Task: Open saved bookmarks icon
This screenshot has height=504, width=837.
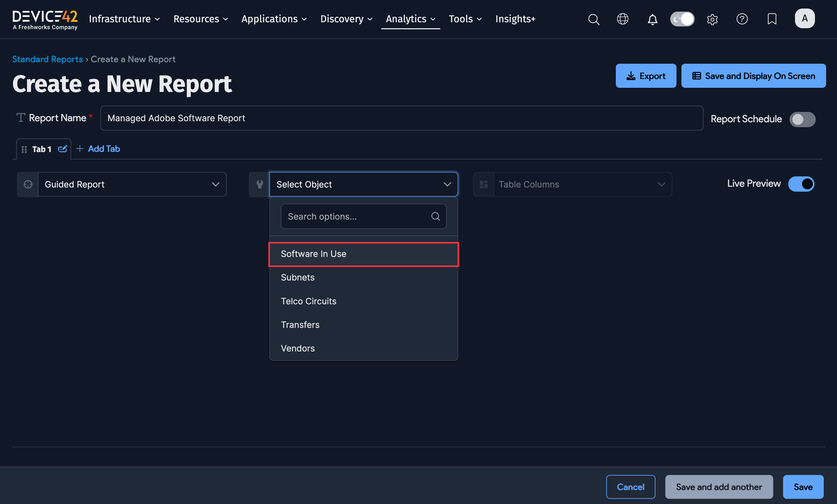Action: tap(771, 19)
